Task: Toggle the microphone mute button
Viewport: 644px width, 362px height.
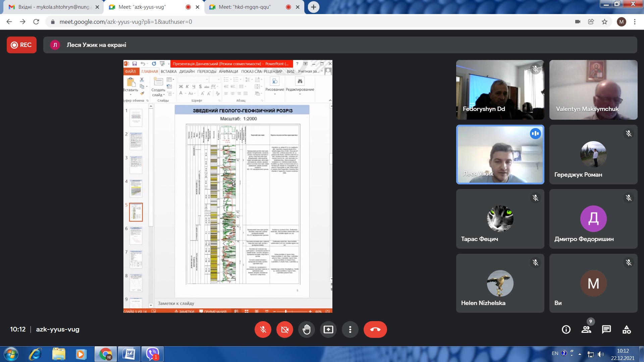Action: click(x=263, y=329)
